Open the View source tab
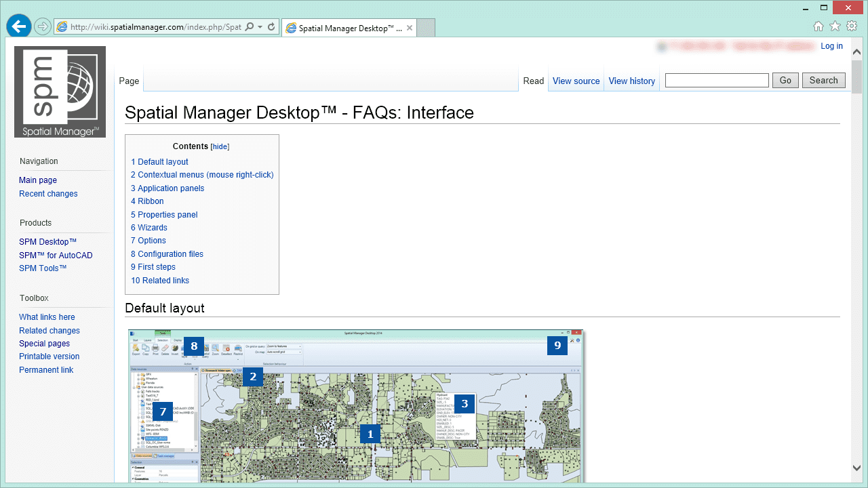Viewport: 868px width, 488px height. click(x=576, y=81)
